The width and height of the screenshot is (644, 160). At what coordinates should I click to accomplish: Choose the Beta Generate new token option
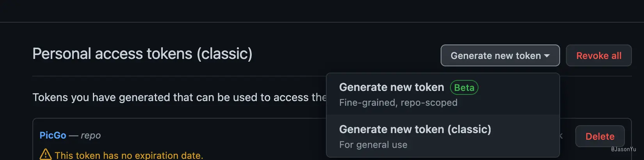pyautogui.click(x=391, y=87)
